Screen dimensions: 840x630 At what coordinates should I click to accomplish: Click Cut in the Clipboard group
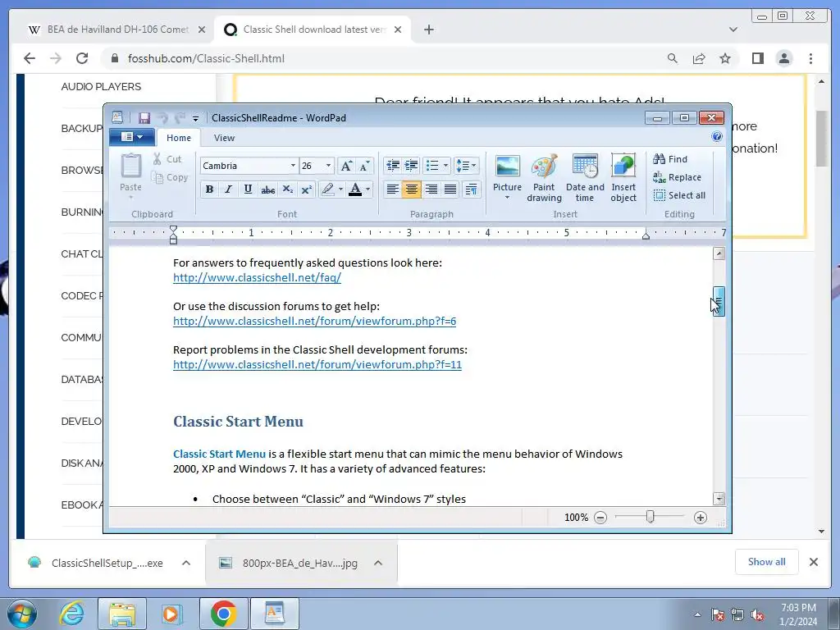167,159
